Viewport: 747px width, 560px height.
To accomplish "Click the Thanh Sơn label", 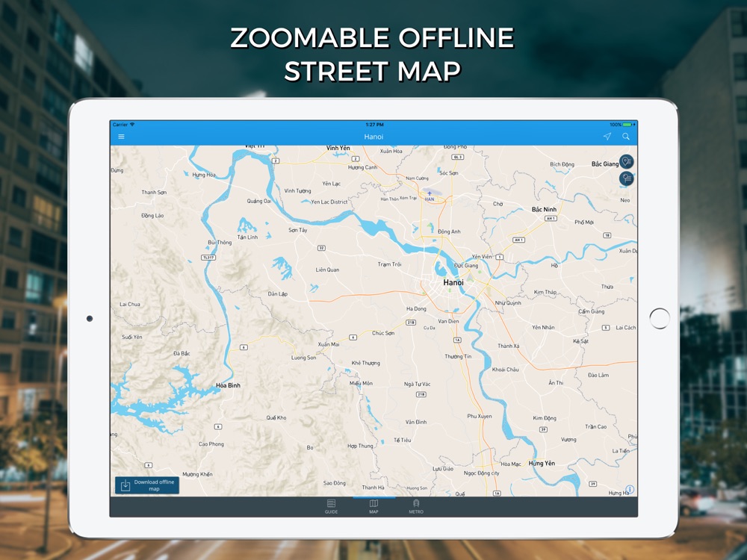I will (154, 193).
